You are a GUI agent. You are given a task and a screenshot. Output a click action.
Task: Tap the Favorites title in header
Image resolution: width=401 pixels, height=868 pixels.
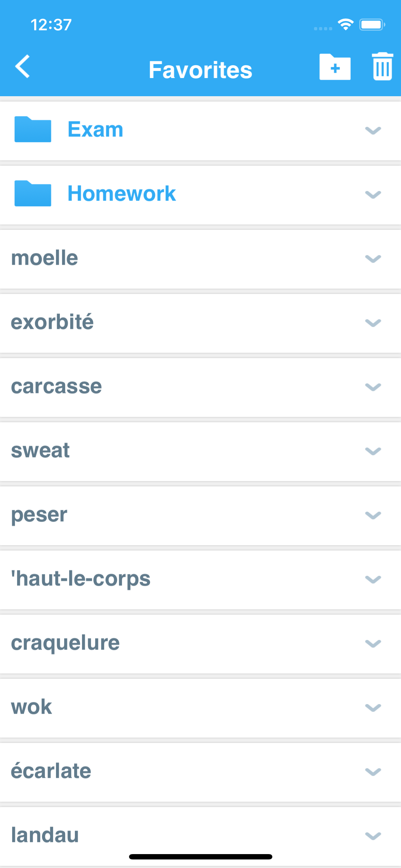tap(200, 70)
